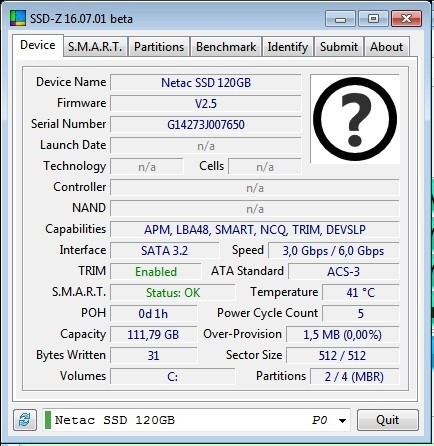Click the Launch Date n/a field
Viewport: 434px width, 446px height.
click(x=206, y=146)
